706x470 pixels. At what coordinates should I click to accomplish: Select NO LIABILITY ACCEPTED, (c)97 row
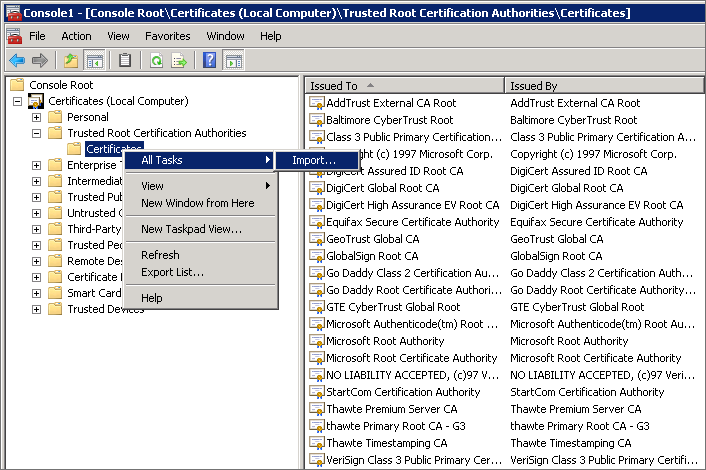click(x=504, y=375)
